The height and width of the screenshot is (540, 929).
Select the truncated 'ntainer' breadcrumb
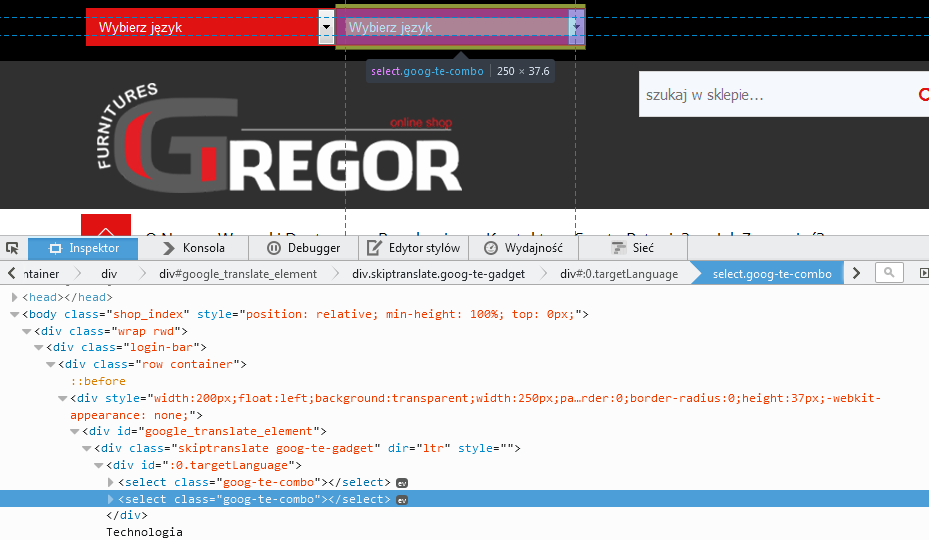tap(41, 274)
